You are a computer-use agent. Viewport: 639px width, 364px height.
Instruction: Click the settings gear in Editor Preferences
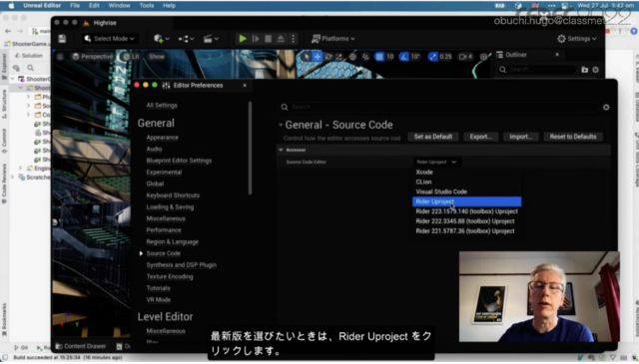[x=606, y=107]
